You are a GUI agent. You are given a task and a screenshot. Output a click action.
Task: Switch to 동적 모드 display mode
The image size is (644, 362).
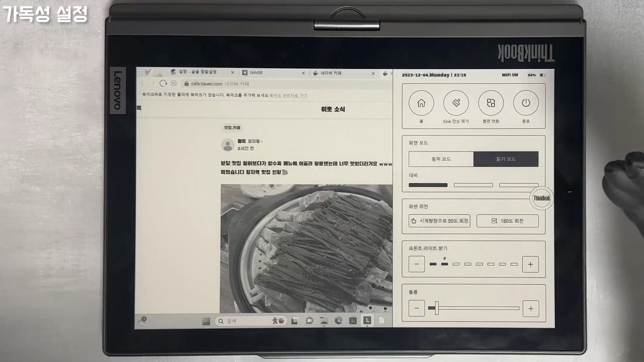click(x=441, y=159)
